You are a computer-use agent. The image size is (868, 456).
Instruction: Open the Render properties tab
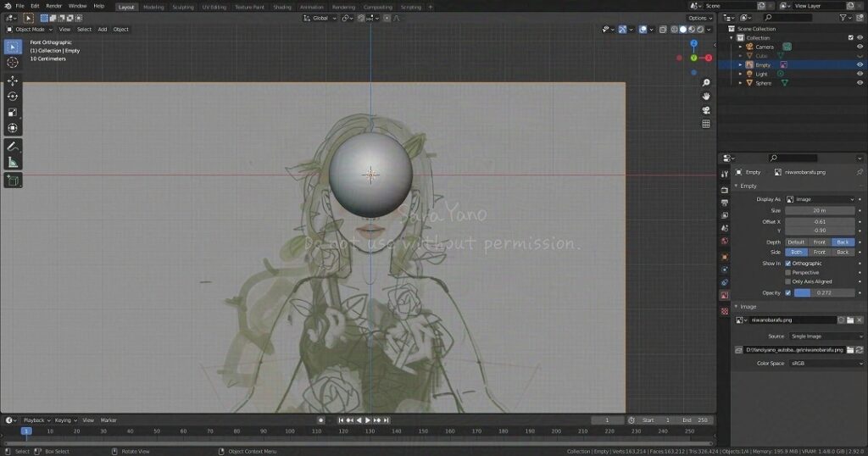(725, 190)
